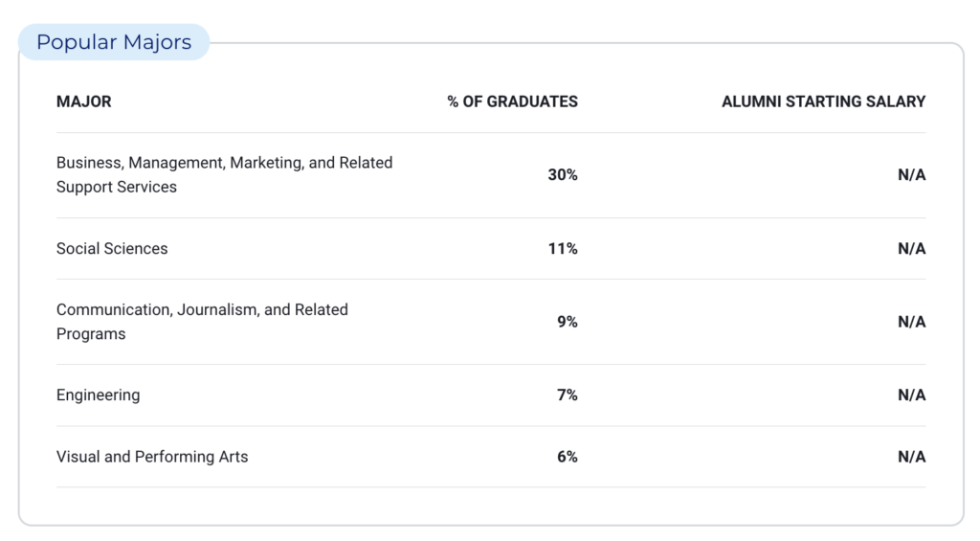Click the ALUMNI STARTING SALARY column header
Viewport: 980px width, 541px height.
(823, 101)
